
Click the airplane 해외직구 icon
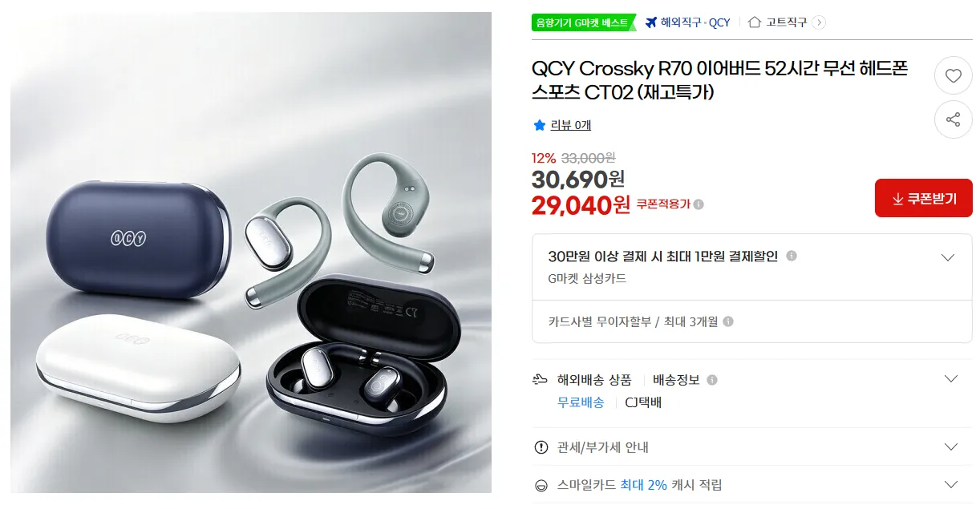[x=650, y=22]
